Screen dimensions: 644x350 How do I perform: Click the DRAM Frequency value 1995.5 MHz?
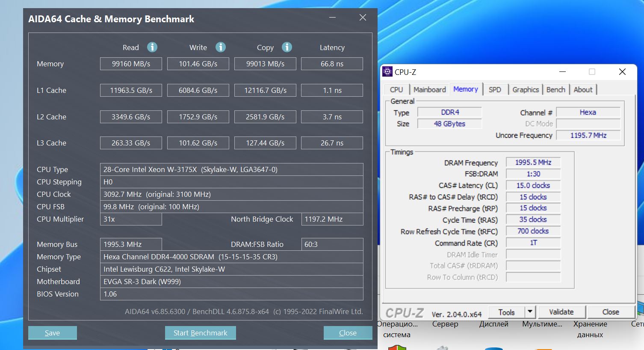point(533,162)
